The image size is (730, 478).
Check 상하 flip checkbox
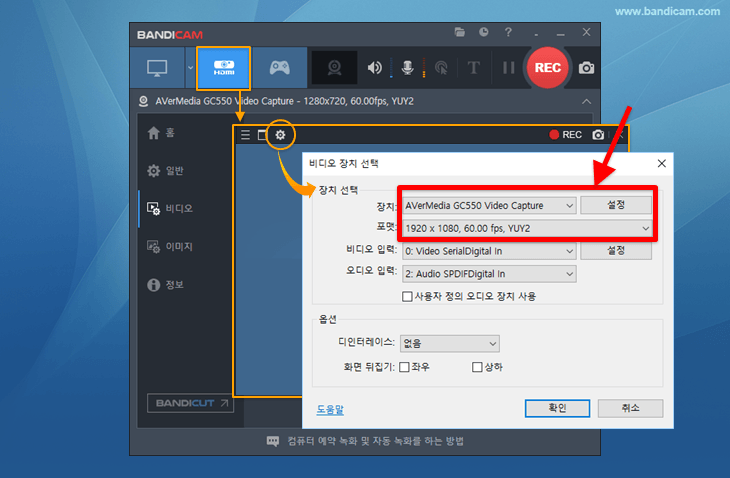click(x=477, y=367)
